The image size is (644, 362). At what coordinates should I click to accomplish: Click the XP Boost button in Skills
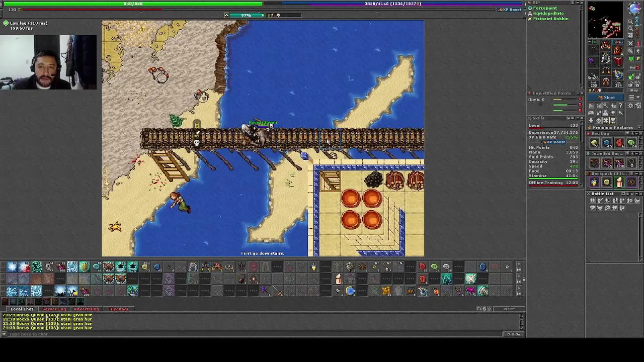554,142
